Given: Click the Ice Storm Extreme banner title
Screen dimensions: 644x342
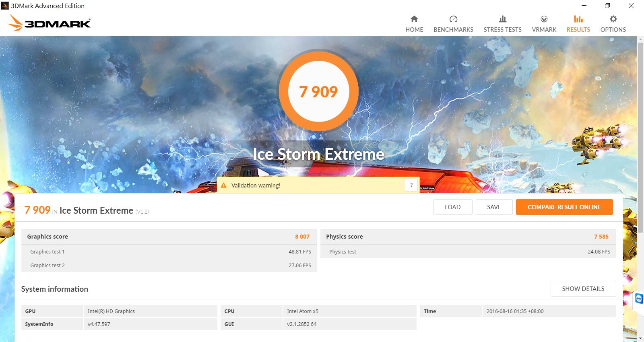Looking at the screenshot, I should 318,154.
